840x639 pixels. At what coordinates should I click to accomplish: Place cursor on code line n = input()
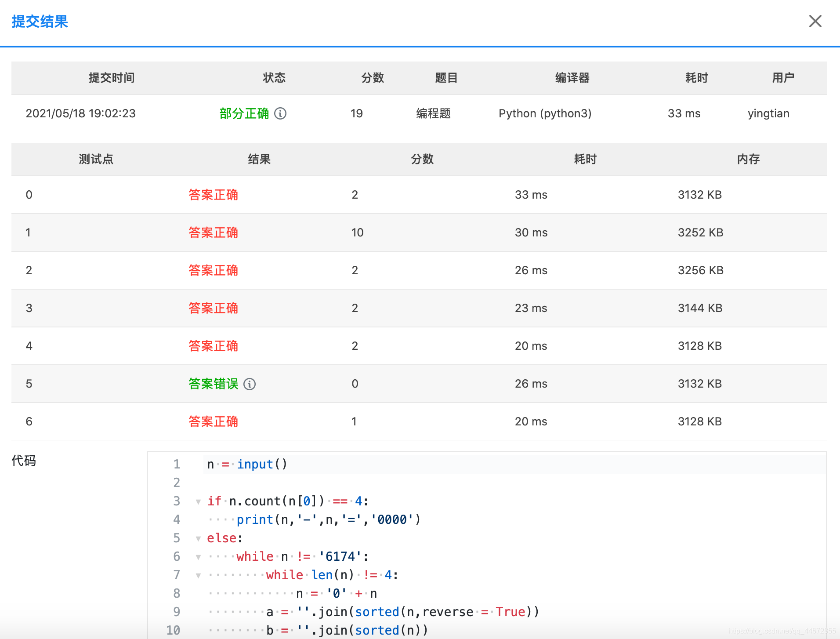(247, 464)
